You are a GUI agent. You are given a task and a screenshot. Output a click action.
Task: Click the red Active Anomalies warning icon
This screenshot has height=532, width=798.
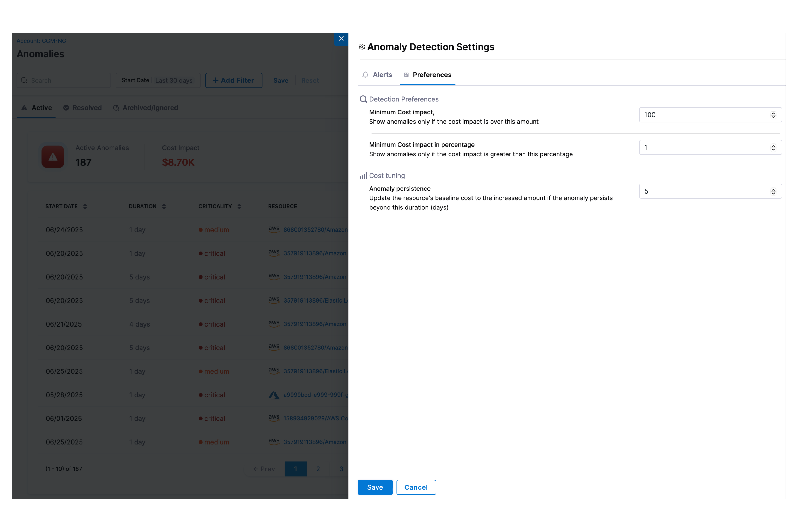coord(53,157)
